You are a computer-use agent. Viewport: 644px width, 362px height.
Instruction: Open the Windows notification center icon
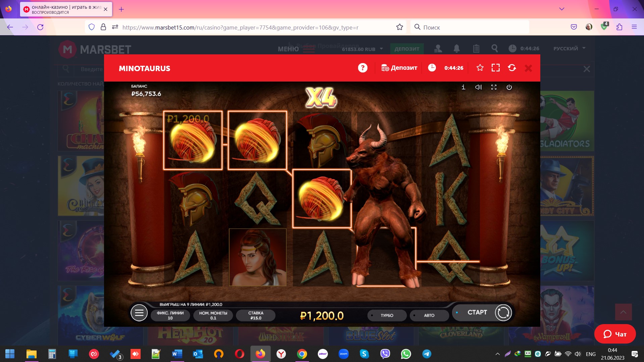(635, 354)
